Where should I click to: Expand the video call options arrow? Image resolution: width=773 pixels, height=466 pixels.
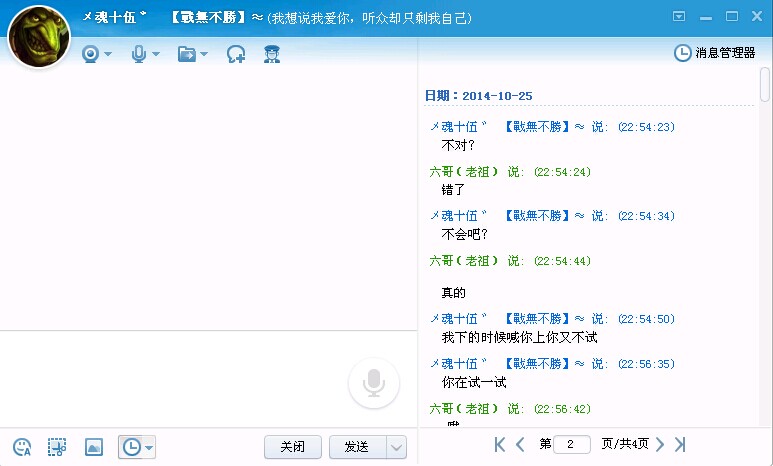pos(109,54)
